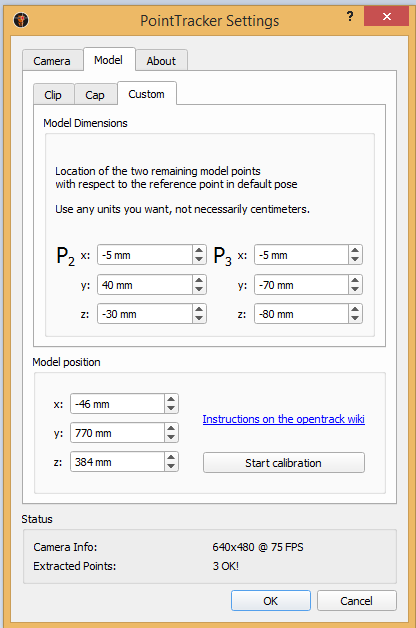
Task: Increase P2 y value with up arrow
Action: [x=199, y=280]
